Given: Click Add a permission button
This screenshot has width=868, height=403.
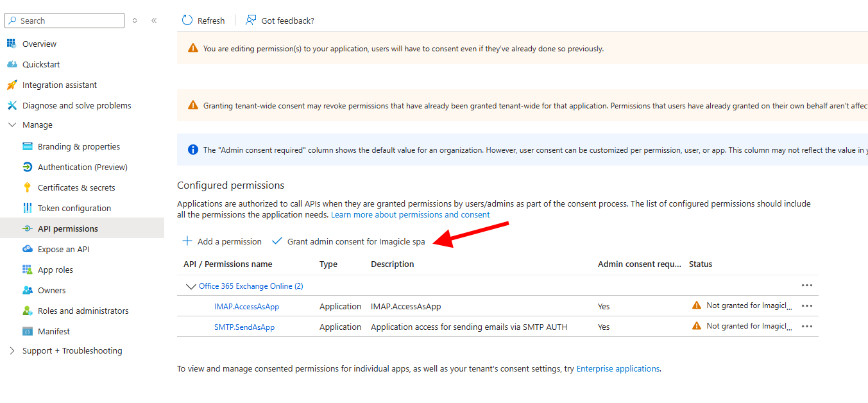Looking at the screenshot, I should pyautogui.click(x=222, y=241).
